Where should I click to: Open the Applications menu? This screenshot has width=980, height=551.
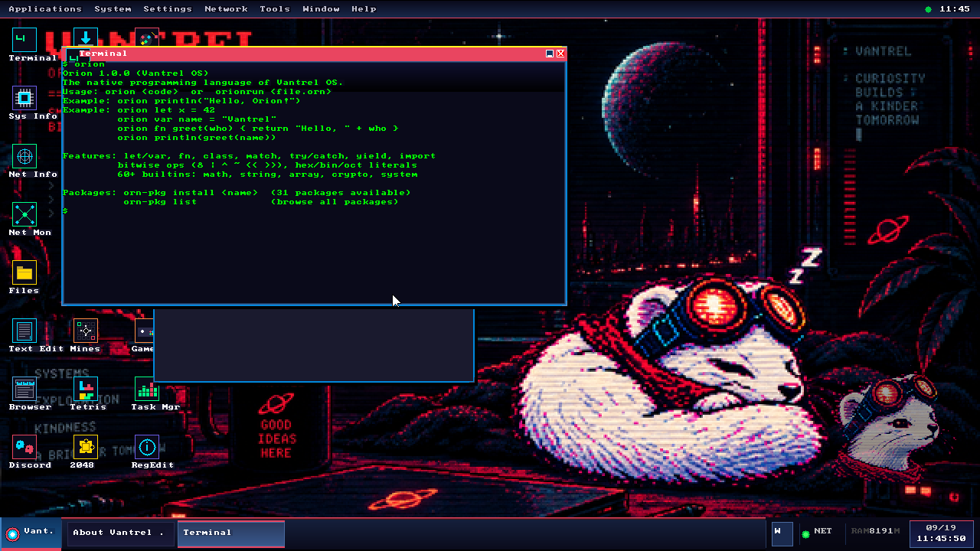point(45,9)
